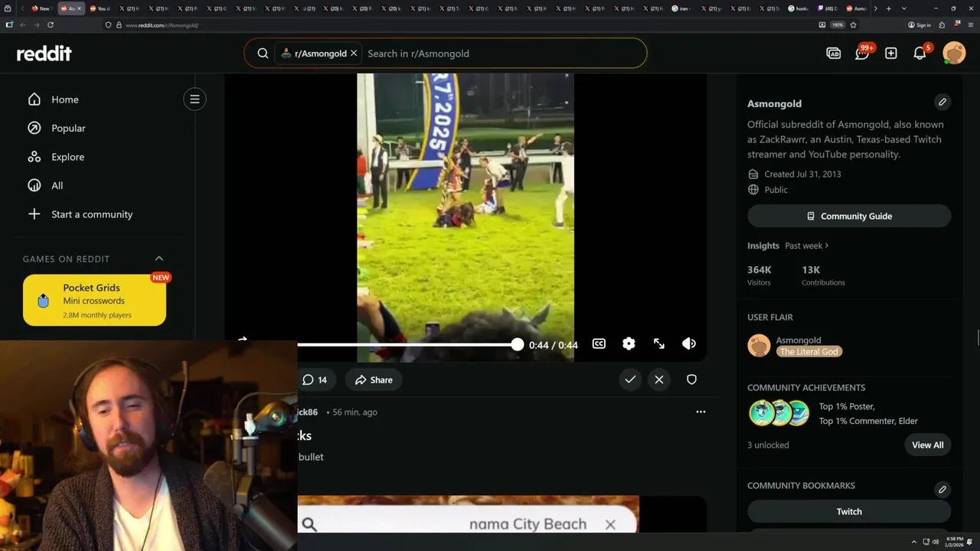
Task: Show hidden system tray icons
Action: pyautogui.click(x=914, y=542)
